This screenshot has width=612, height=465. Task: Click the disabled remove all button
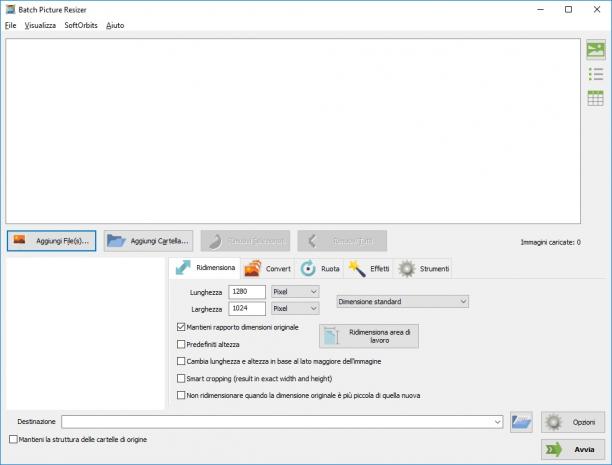tap(342, 241)
